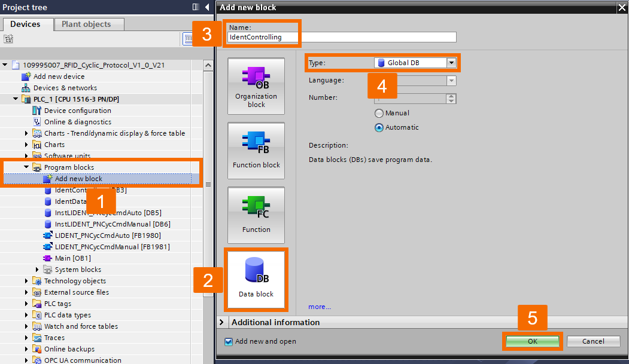The height and width of the screenshot is (364, 629).
Task: Select the Function (FC) block type button
Action: click(256, 215)
